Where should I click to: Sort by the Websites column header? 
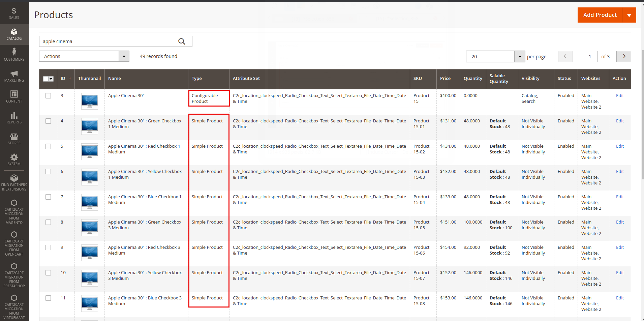tap(593, 79)
